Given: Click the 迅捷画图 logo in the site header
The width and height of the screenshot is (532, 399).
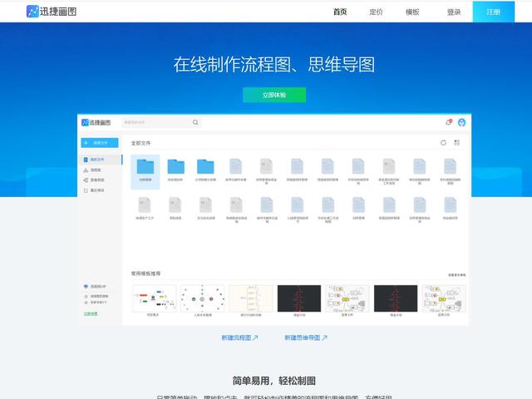Looking at the screenshot, I should point(52,12).
